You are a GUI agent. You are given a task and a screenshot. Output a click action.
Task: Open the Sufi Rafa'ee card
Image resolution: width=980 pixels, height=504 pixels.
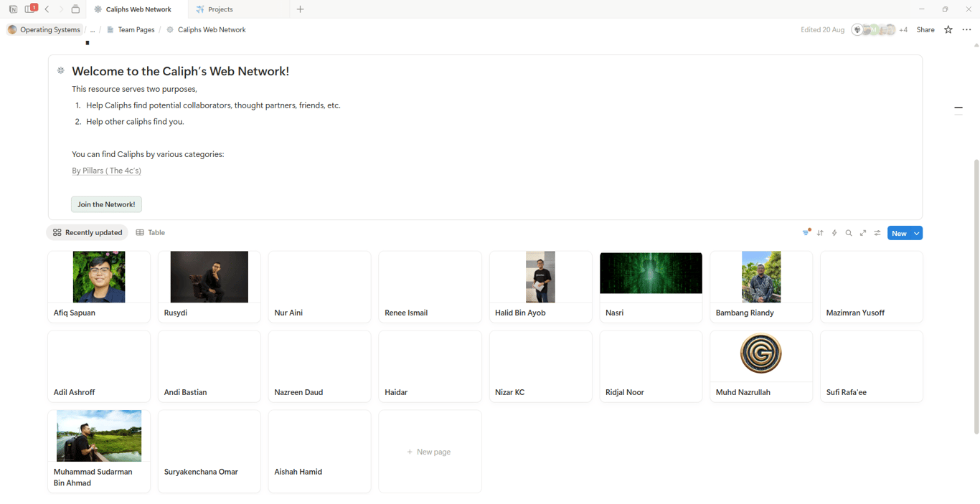[872, 366]
